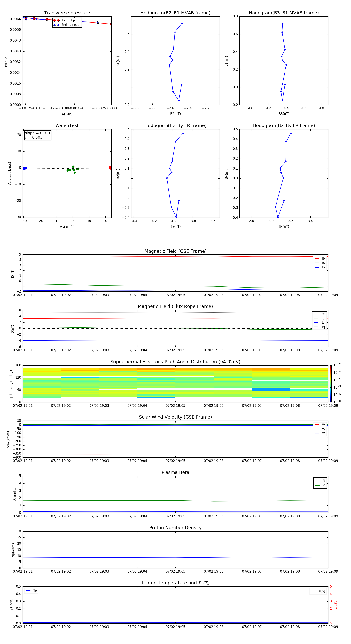
Task: Click the "Np(#/cc)" y-axis label
Action: tap(13, 550)
